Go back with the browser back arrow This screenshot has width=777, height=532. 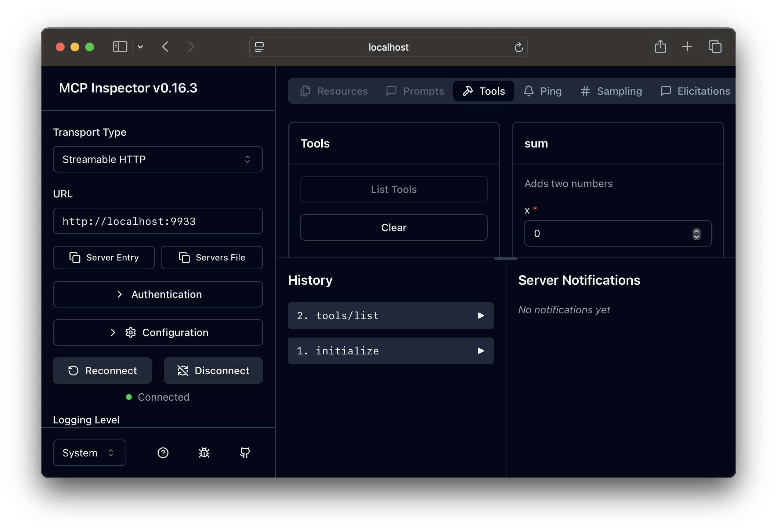(165, 47)
